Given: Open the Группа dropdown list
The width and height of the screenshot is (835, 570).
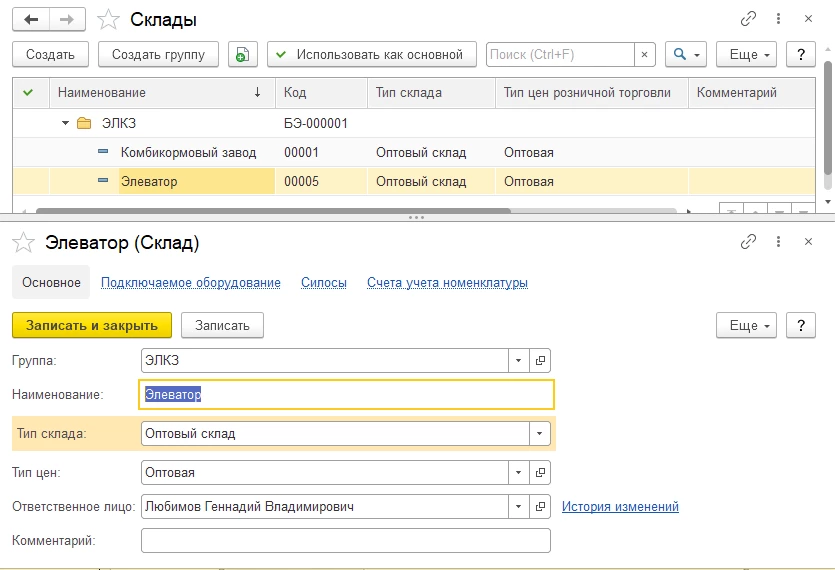Looking at the screenshot, I should point(518,361).
